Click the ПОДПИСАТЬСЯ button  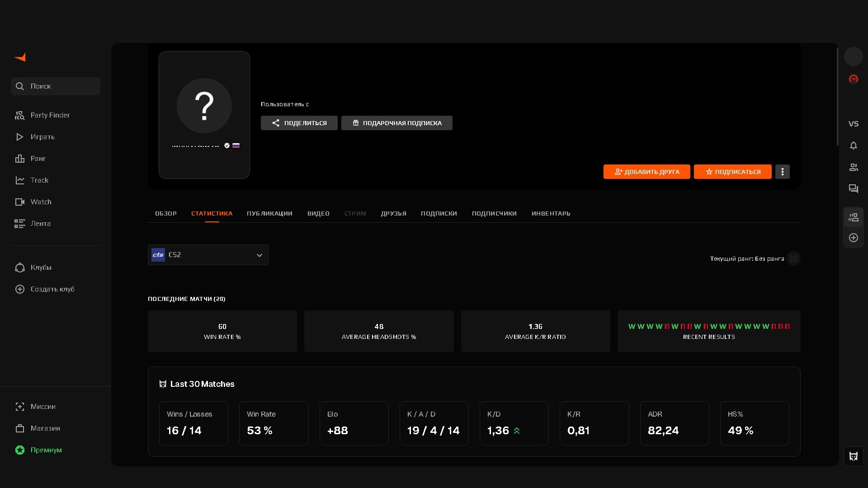[732, 172]
